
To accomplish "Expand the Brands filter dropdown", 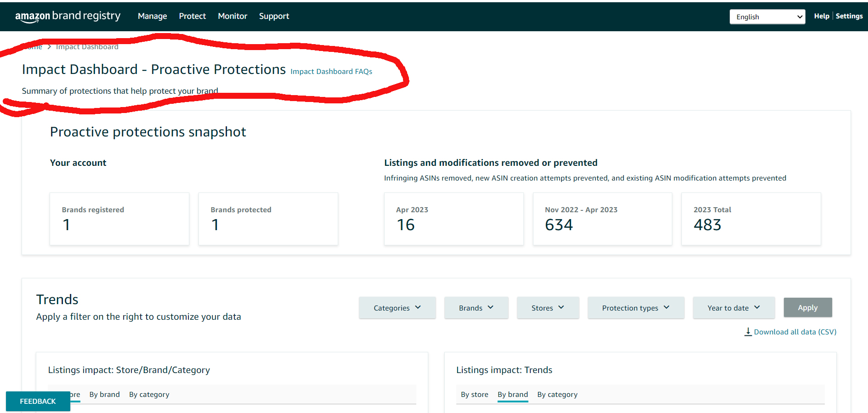I will (x=477, y=308).
